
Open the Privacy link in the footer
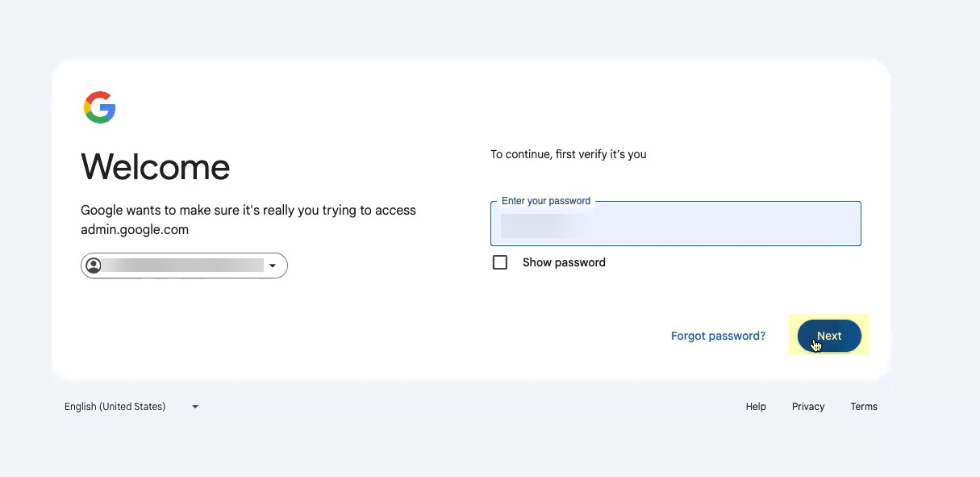coord(808,407)
